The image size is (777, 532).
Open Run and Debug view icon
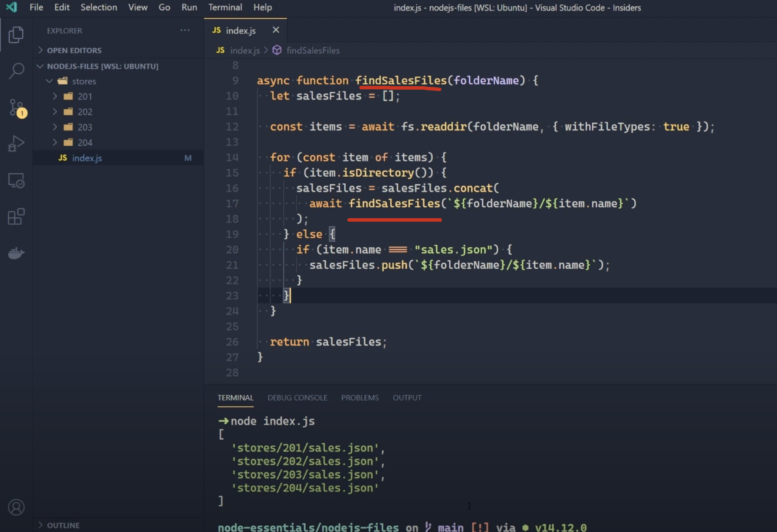coord(16,144)
